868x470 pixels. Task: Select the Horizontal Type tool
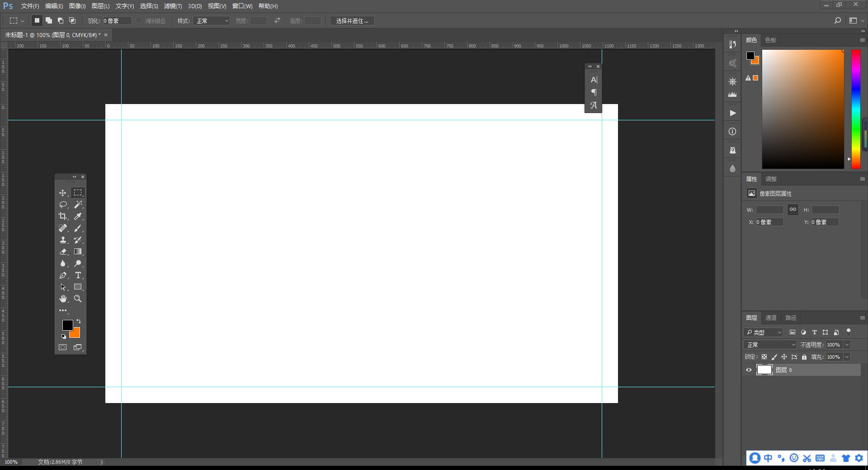78,275
